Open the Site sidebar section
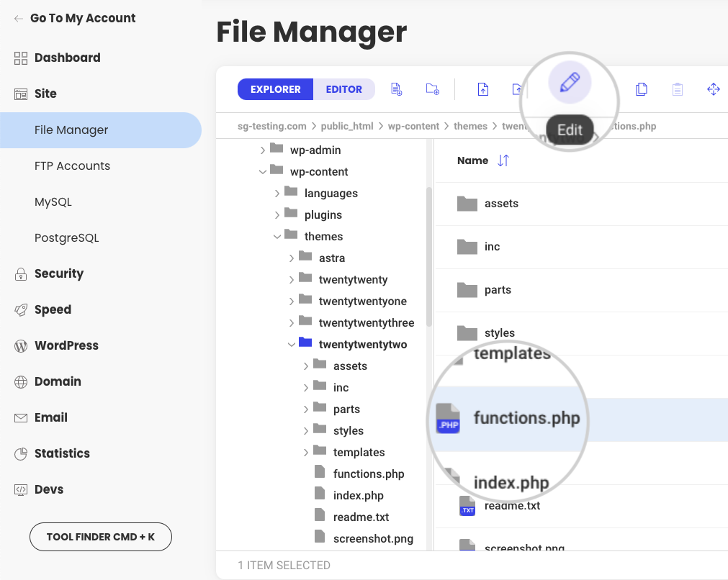The width and height of the screenshot is (728, 580). (36, 94)
